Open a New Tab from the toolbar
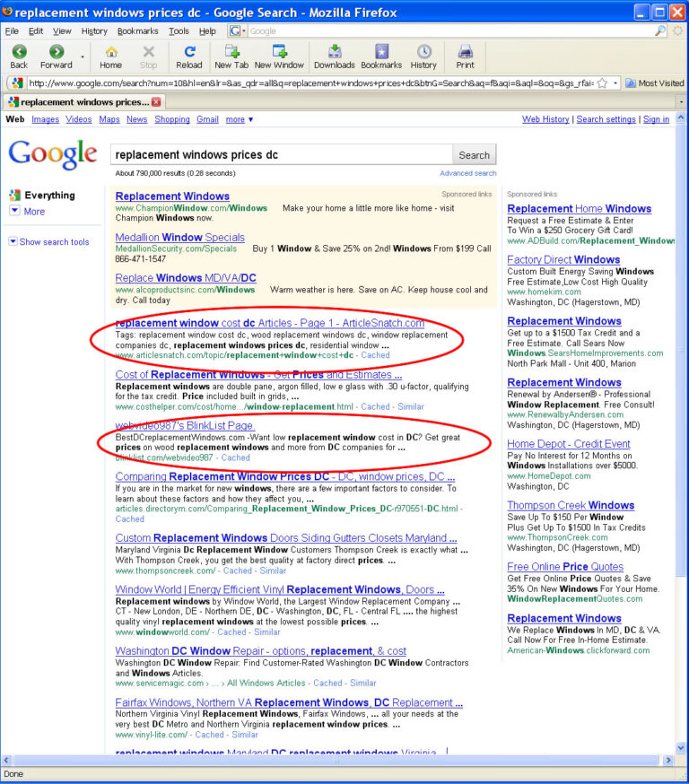 [231, 51]
